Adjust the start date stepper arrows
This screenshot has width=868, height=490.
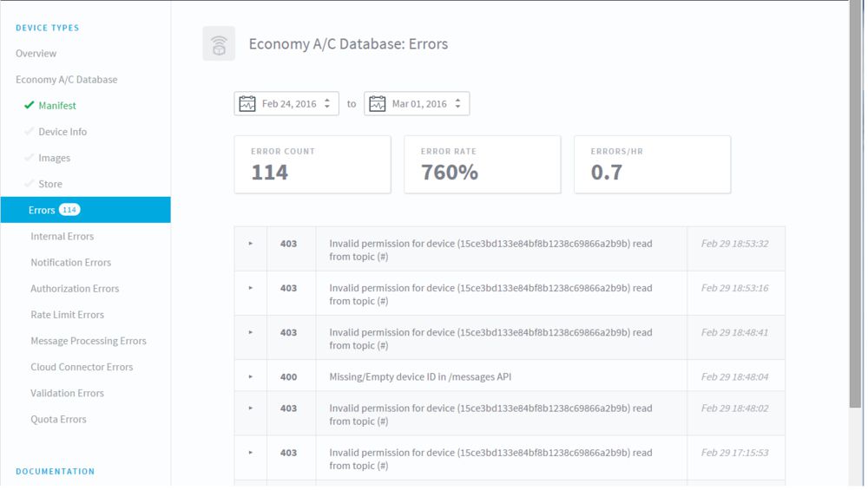[x=328, y=104]
